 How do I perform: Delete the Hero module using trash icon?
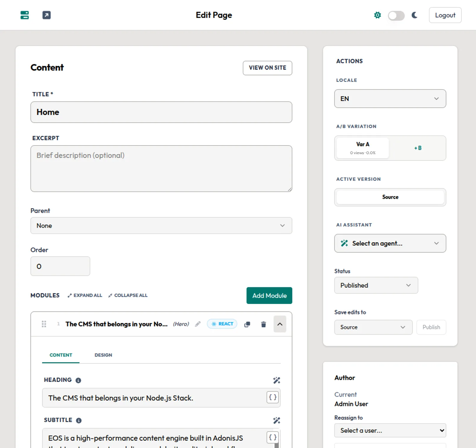click(263, 324)
